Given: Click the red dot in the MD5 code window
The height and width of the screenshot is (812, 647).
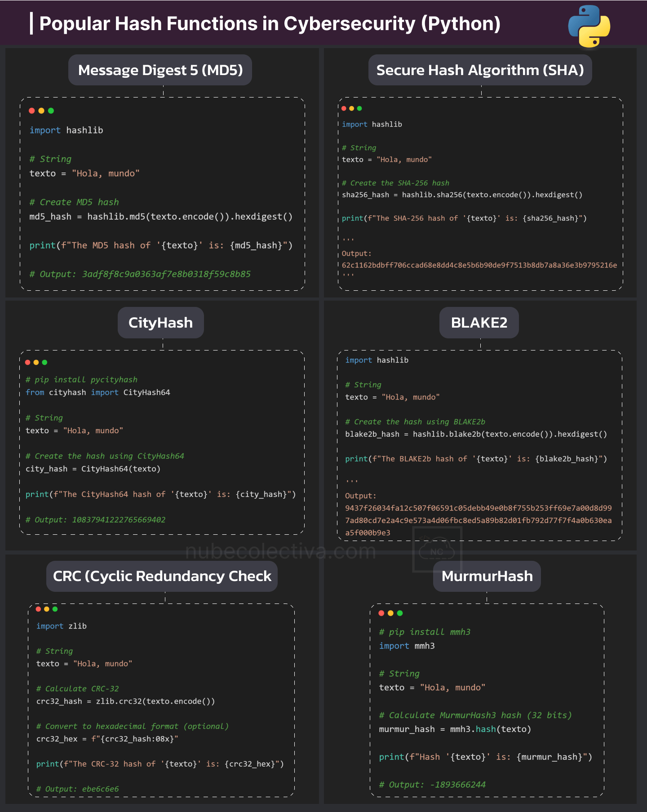Looking at the screenshot, I should [x=32, y=111].
